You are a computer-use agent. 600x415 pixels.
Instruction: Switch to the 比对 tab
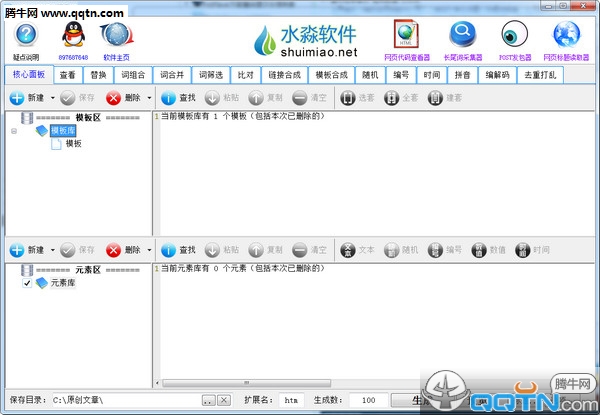click(x=246, y=75)
